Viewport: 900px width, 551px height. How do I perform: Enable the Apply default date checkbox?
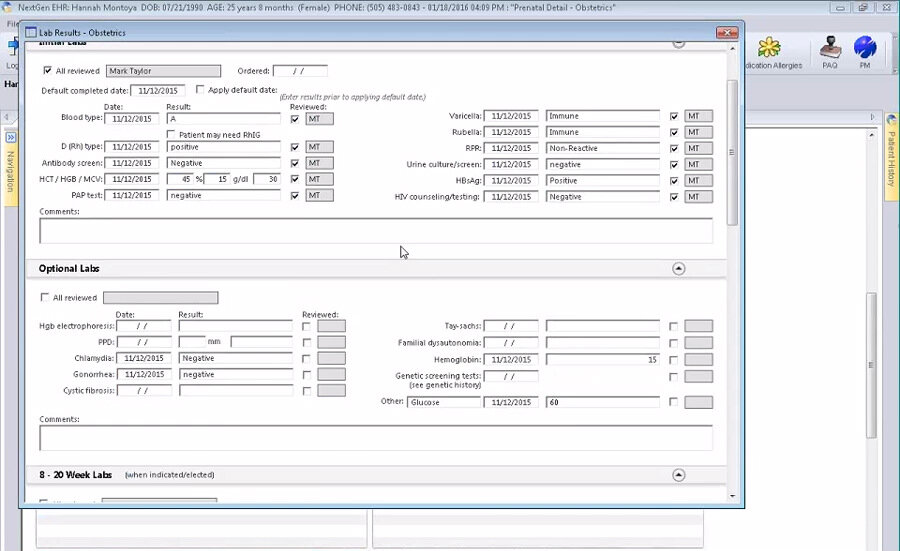point(200,90)
